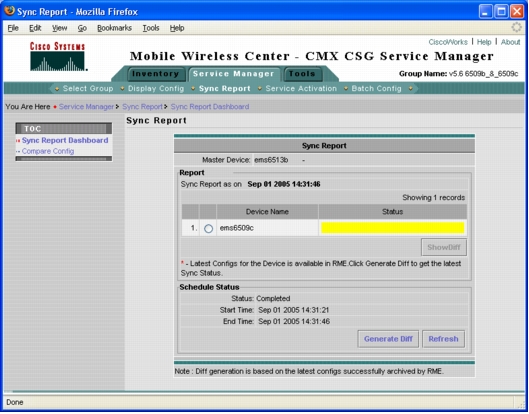Open the Bookmarks menu
Image resolution: width=529 pixels, height=414 pixels.
click(x=114, y=28)
